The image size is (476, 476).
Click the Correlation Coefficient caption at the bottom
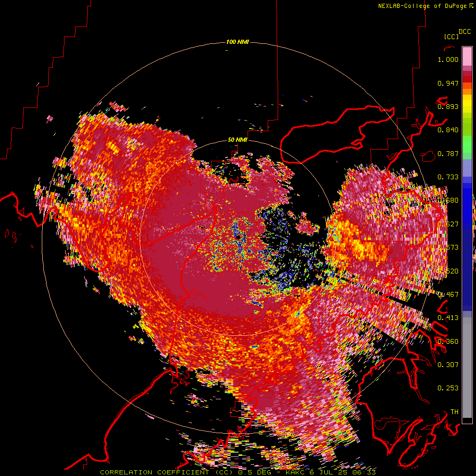coord(238,472)
